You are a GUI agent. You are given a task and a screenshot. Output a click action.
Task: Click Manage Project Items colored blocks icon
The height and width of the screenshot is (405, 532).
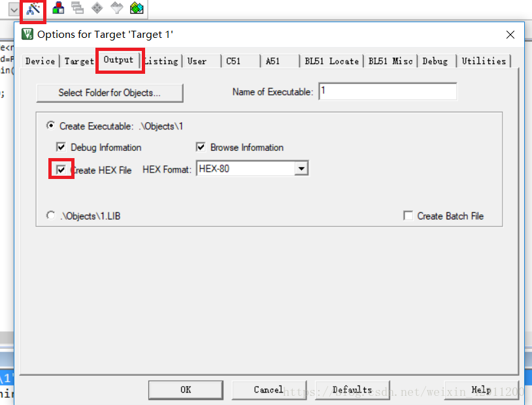(x=58, y=8)
